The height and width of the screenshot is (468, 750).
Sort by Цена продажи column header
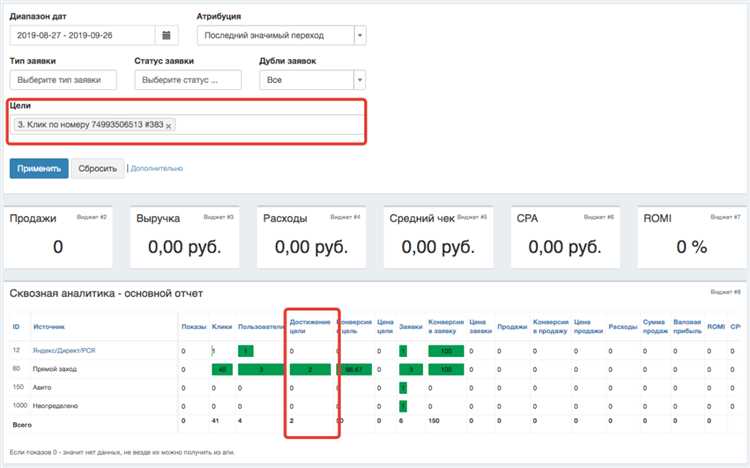588,326
